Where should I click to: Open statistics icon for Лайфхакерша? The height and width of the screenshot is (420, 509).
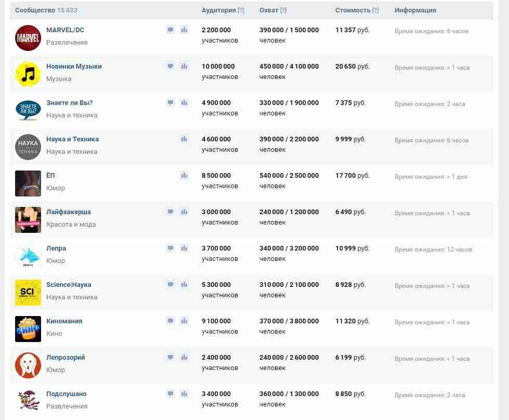(x=184, y=212)
